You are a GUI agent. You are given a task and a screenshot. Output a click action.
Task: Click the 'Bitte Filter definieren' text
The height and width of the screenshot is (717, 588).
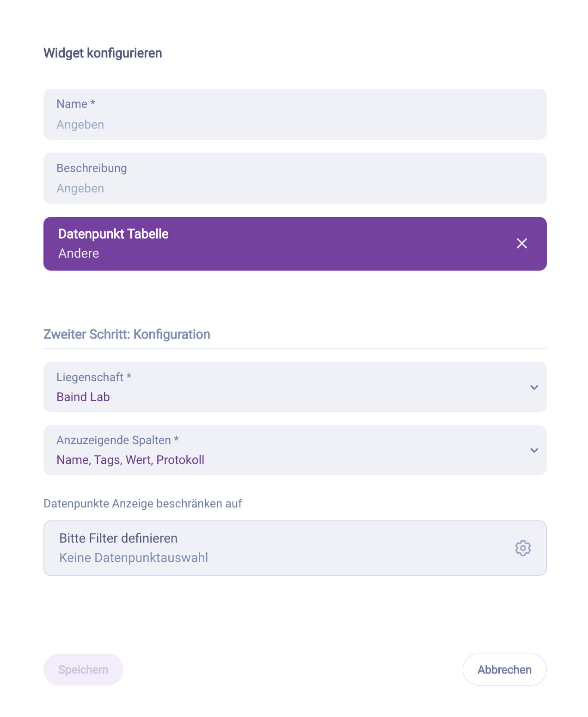tap(118, 538)
